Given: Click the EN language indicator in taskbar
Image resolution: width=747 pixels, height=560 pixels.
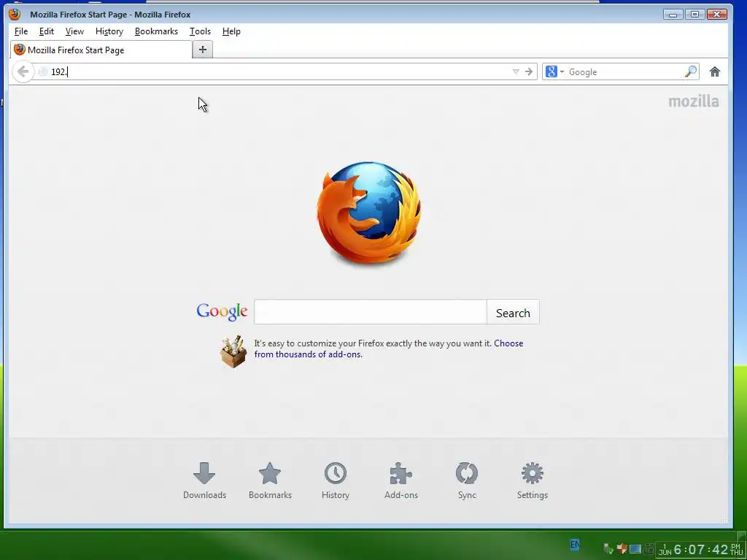Looking at the screenshot, I should pyautogui.click(x=575, y=544).
